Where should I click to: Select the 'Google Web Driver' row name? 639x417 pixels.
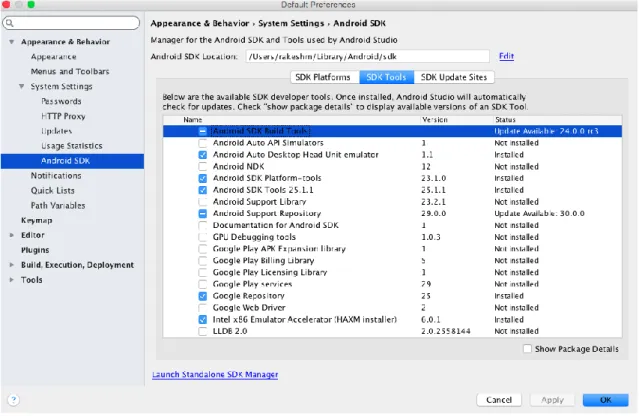coord(249,308)
